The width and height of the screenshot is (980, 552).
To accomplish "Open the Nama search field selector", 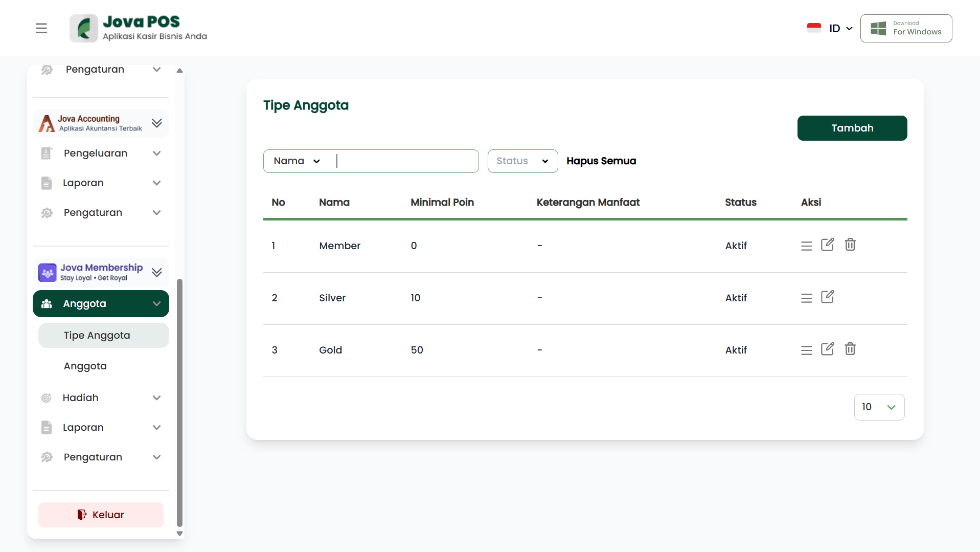I will tap(297, 161).
